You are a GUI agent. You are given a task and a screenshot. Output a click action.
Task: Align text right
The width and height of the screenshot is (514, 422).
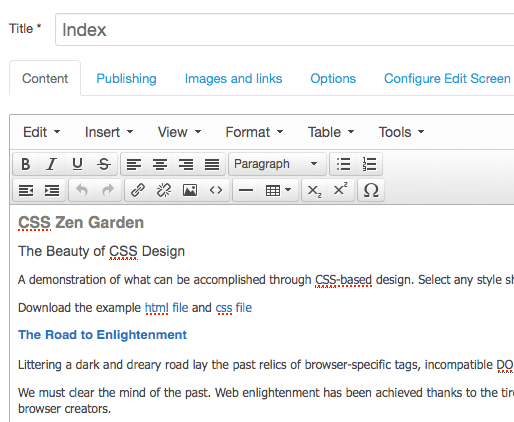tap(186, 164)
